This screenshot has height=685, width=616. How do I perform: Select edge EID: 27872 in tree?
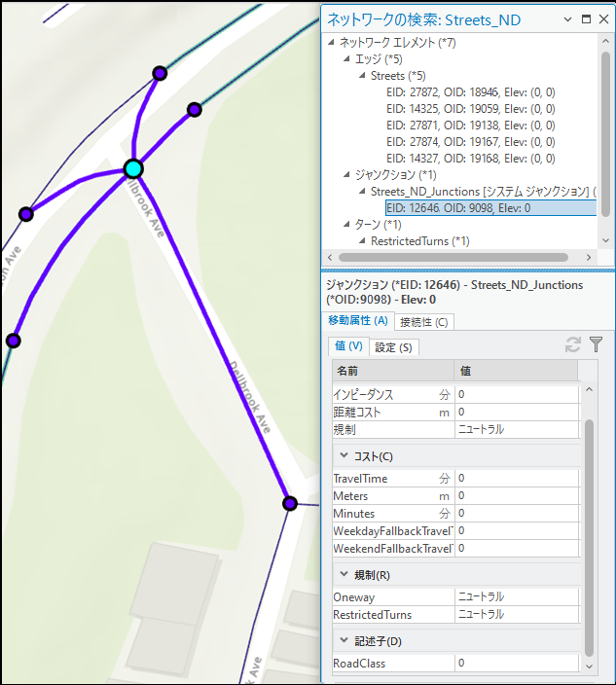tap(470, 92)
